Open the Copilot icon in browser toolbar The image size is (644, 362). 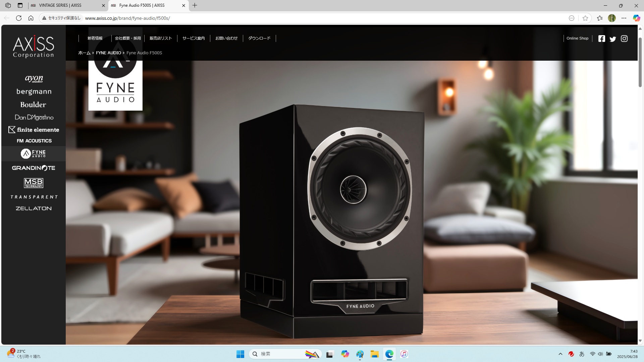click(636, 18)
